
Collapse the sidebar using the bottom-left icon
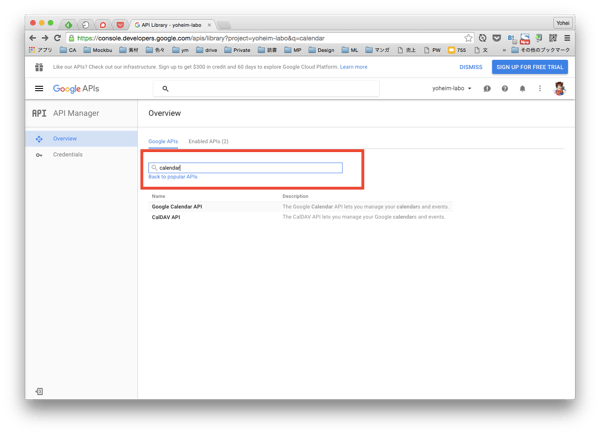(39, 391)
